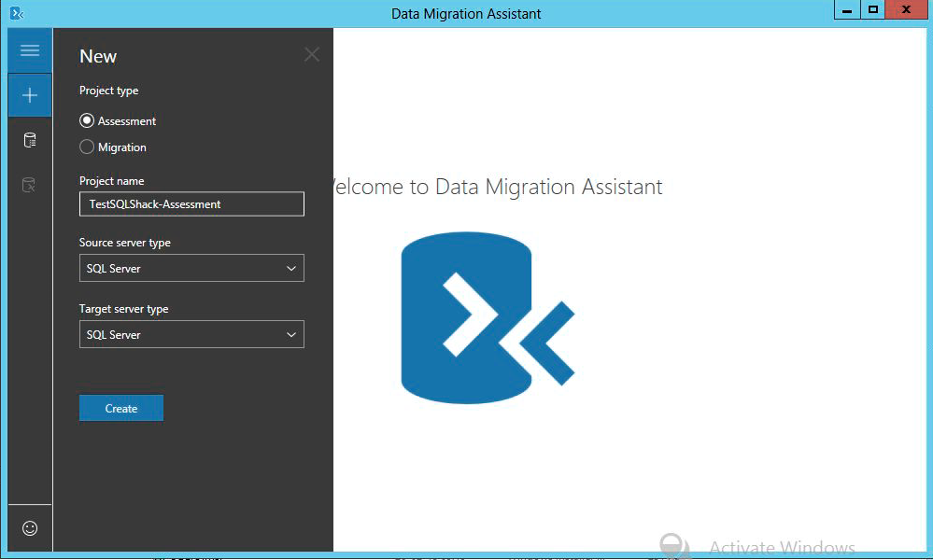
Task: Close the New project panel
Action: (x=312, y=55)
